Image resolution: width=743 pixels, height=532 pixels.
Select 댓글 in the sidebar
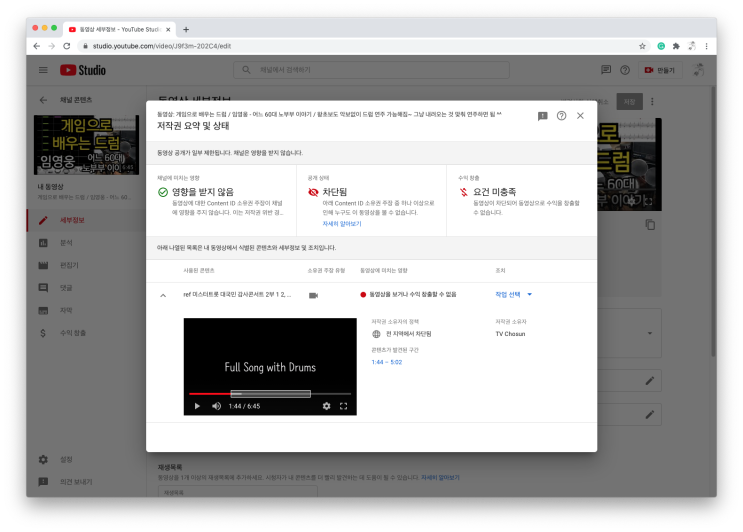click(86, 288)
